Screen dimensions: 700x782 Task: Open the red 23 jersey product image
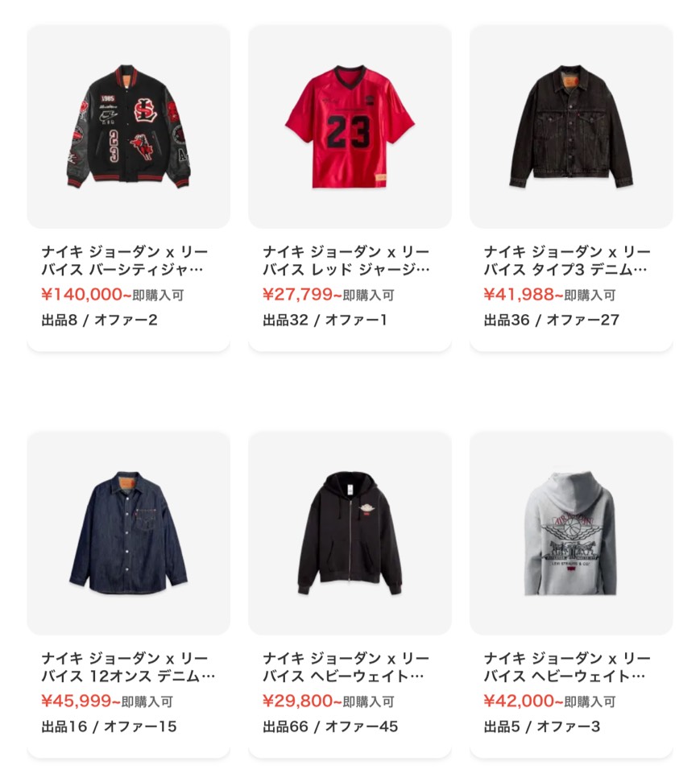tap(350, 126)
